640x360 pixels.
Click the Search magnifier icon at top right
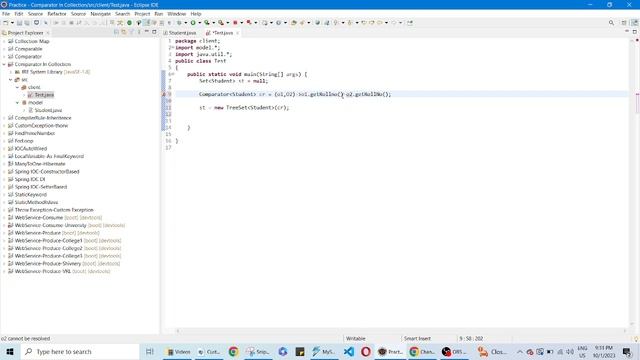coord(611,23)
